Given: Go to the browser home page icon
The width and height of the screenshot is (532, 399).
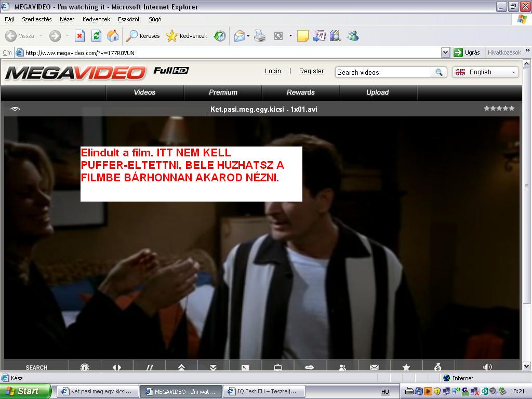Looking at the screenshot, I should click(113, 36).
